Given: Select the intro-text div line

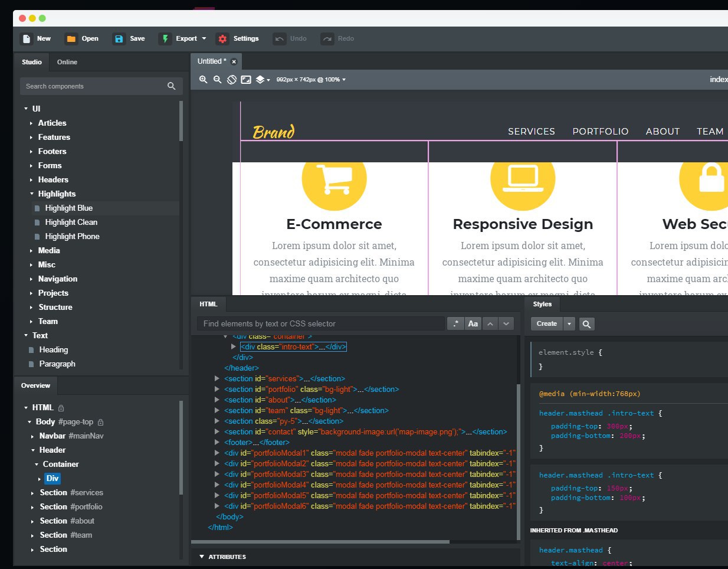Looking at the screenshot, I should click(293, 347).
